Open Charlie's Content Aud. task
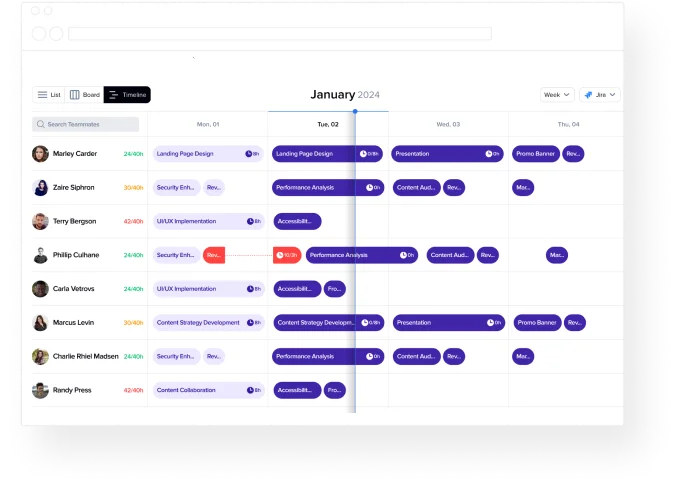Screen dimensions: 680x479 (416, 356)
